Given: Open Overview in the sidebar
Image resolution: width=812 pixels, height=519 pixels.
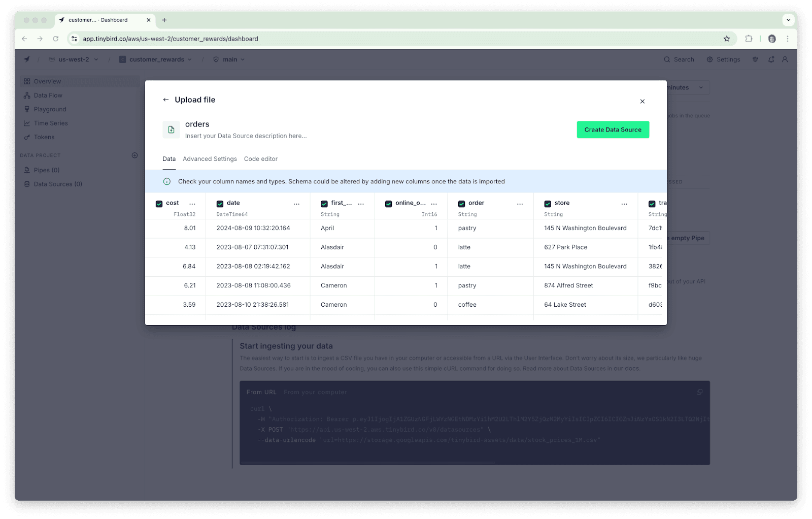Looking at the screenshot, I should point(80,81).
